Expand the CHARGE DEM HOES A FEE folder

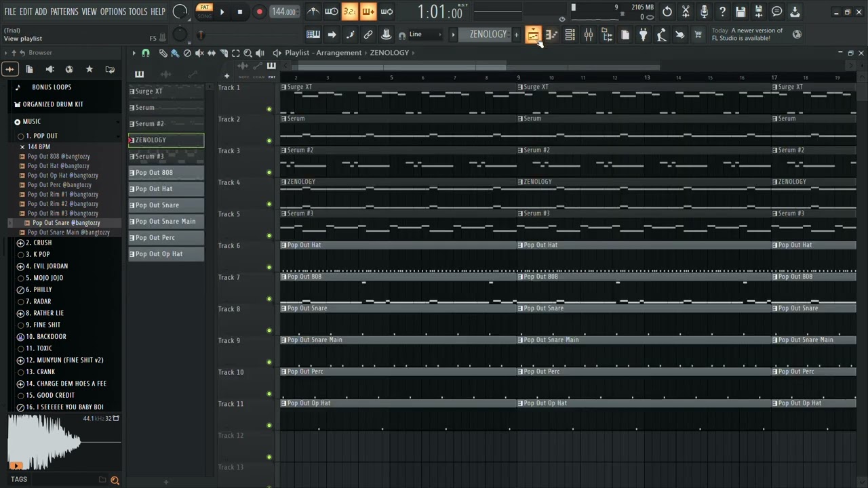[x=20, y=384]
